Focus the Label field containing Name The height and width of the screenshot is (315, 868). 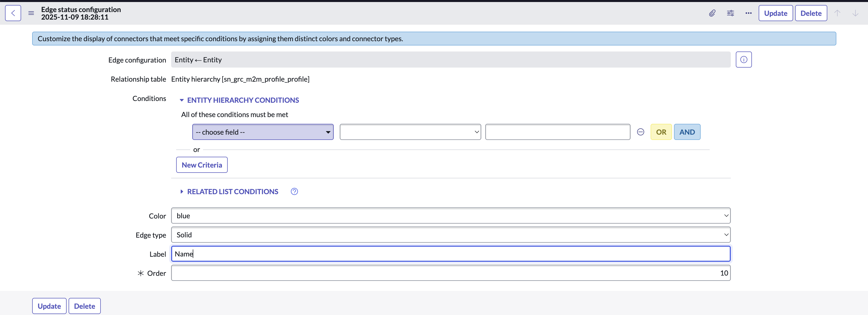pos(451,254)
